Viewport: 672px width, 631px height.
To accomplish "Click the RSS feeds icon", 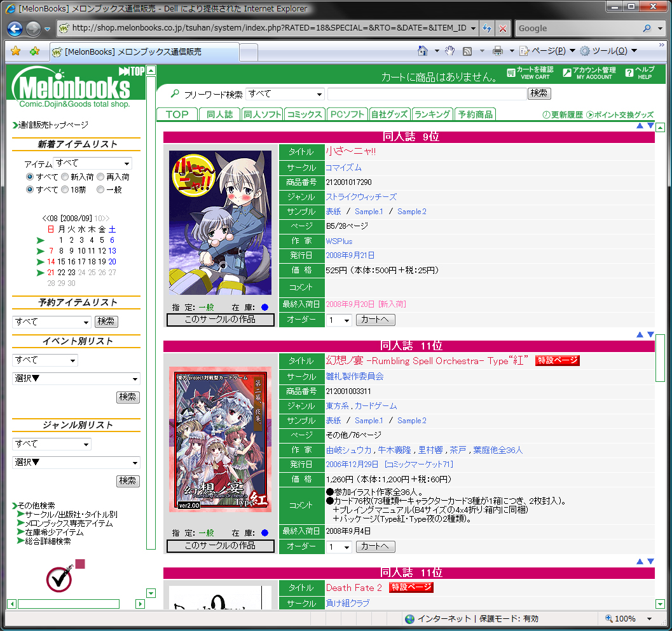I will coord(467,51).
